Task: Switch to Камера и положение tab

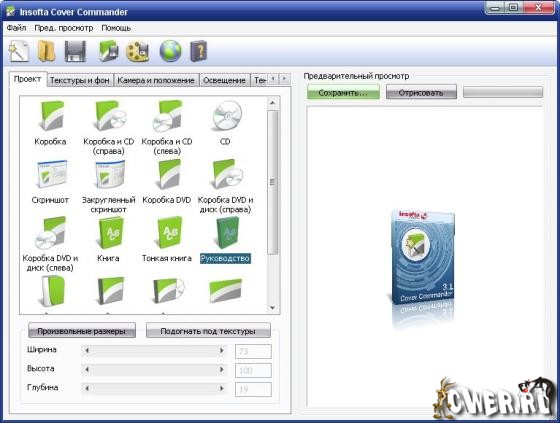Action: 156,80
